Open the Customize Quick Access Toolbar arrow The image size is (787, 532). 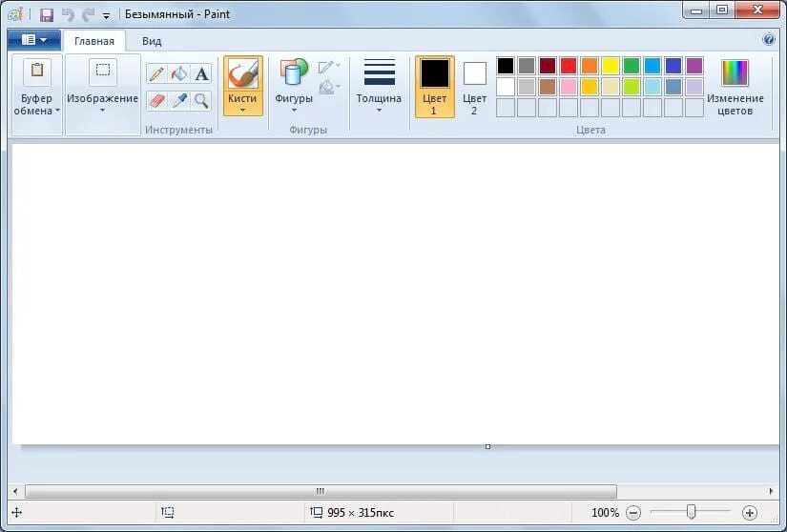[x=107, y=15]
